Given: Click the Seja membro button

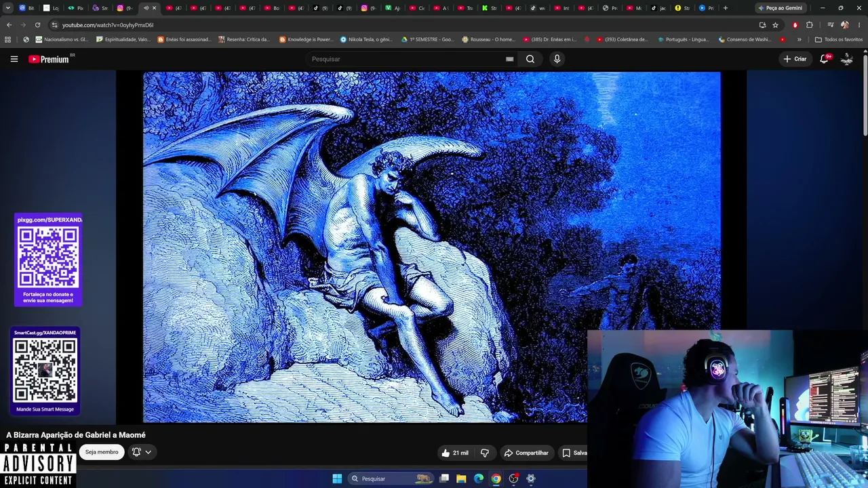Looking at the screenshot, I should pos(102,452).
